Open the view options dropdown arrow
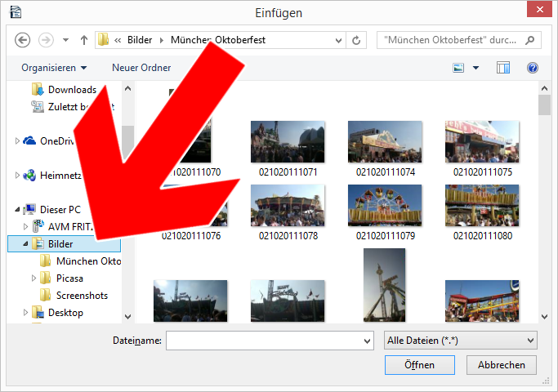558x392 pixels. (475, 68)
